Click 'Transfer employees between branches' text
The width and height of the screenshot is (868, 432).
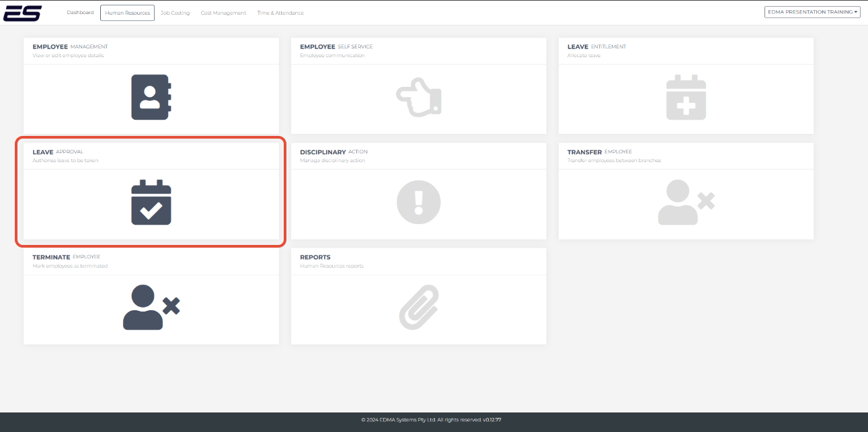click(x=614, y=161)
